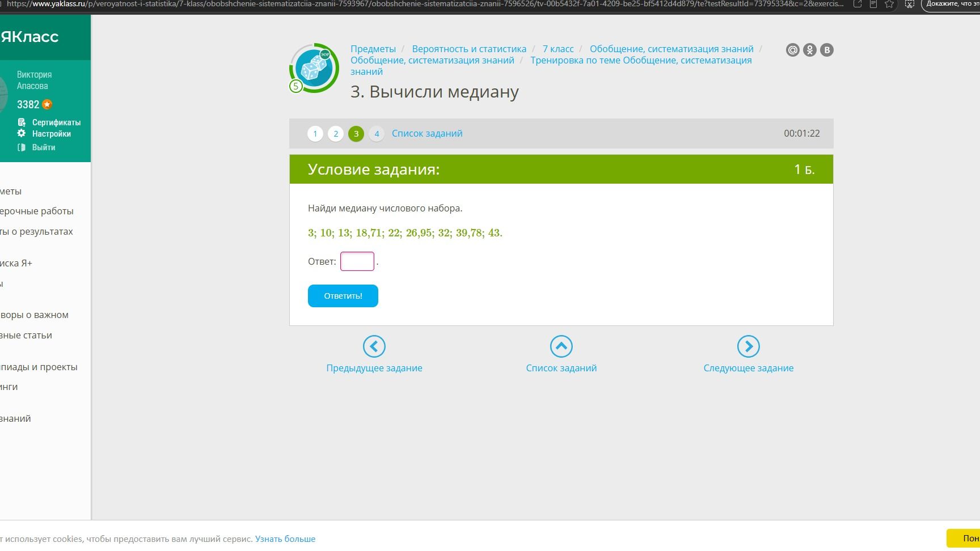Click the number set '3; 10; 13; 18,71...'
Image resolution: width=980 pixels, height=551 pixels.
click(x=405, y=233)
